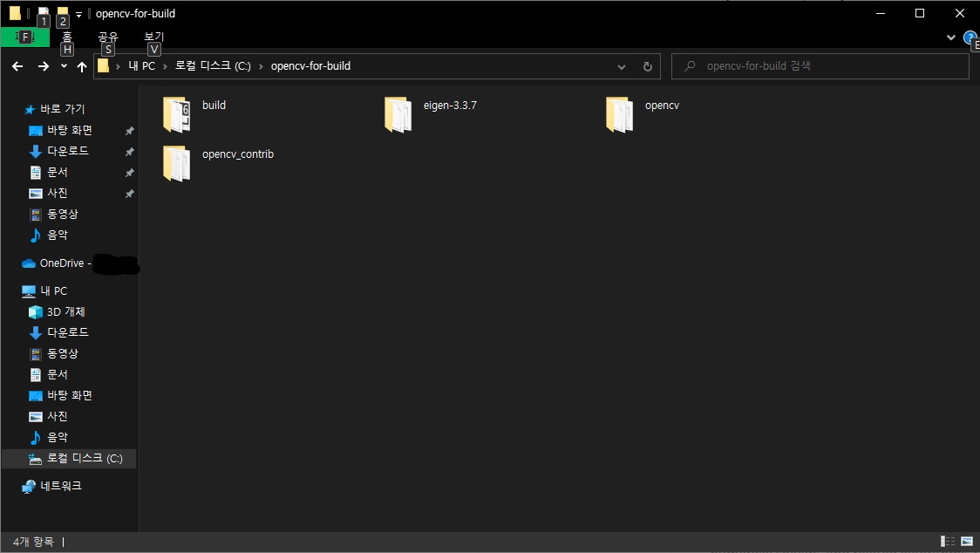Open pinned 문서 in quick access
This screenshot has height=553, width=980.
click(x=57, y=172)
